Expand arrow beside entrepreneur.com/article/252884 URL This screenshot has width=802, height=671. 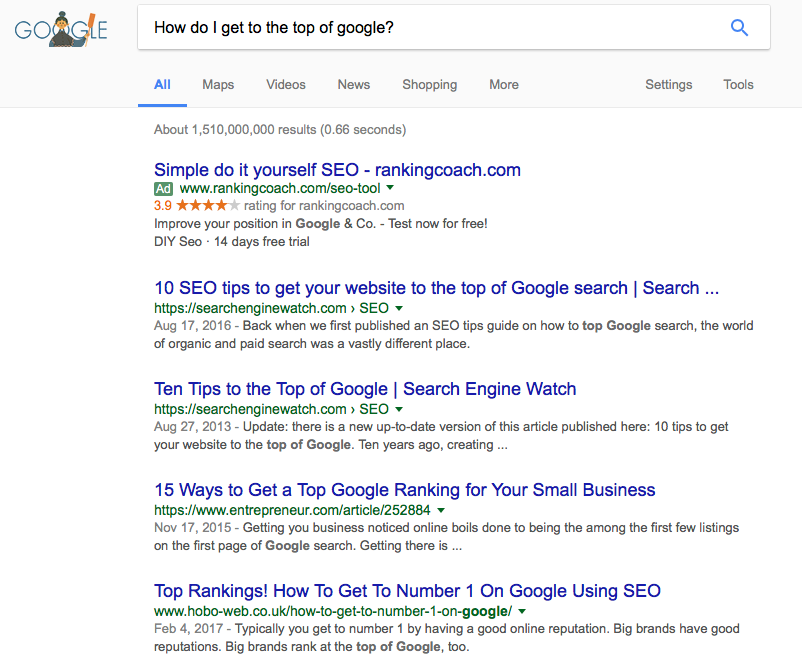click(x=441, y=510)
